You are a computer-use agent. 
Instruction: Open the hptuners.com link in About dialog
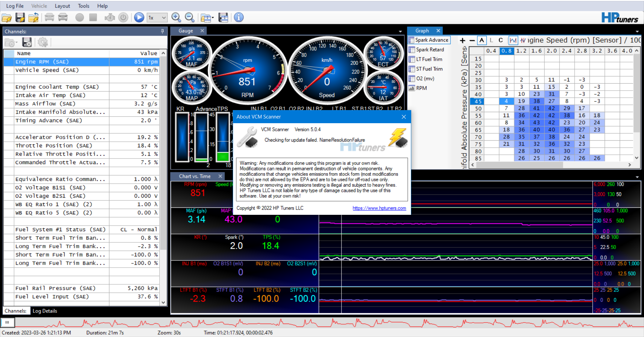[x=379, y=208]
